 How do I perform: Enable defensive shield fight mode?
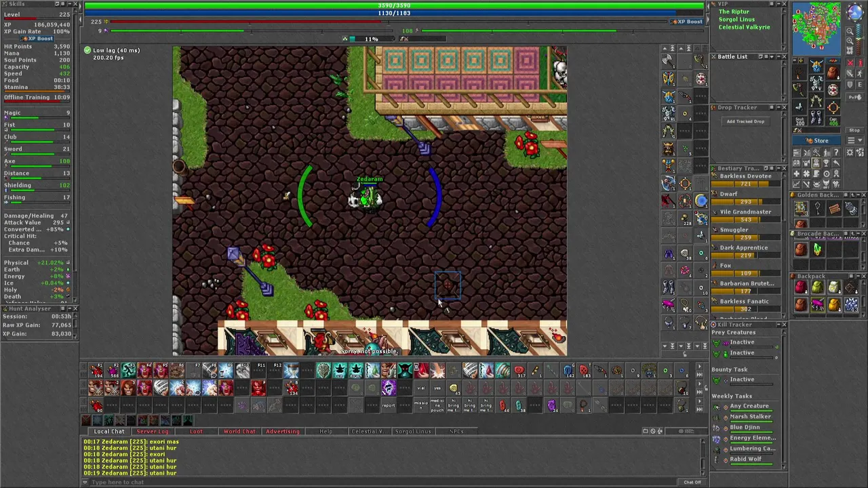850,84
